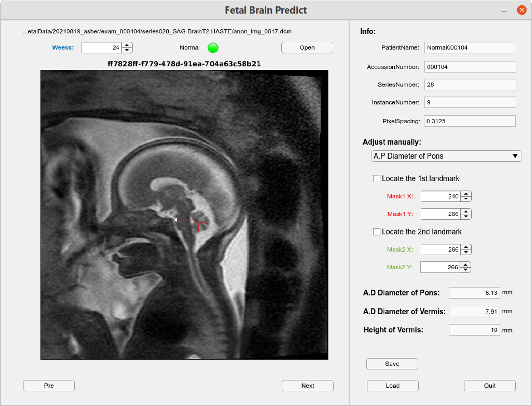Increase the Weeks value with up arrow
532x406 pixels.
pyautogui.click(x=127, y=45)
